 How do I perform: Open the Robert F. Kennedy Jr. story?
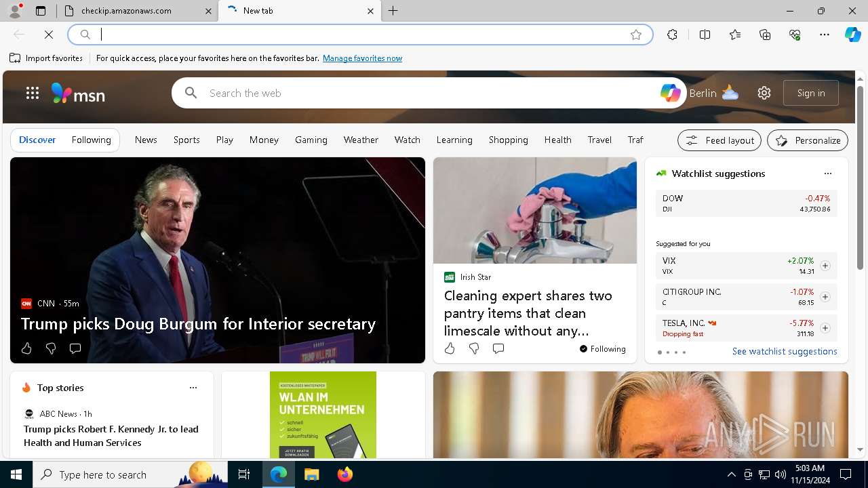111,436
